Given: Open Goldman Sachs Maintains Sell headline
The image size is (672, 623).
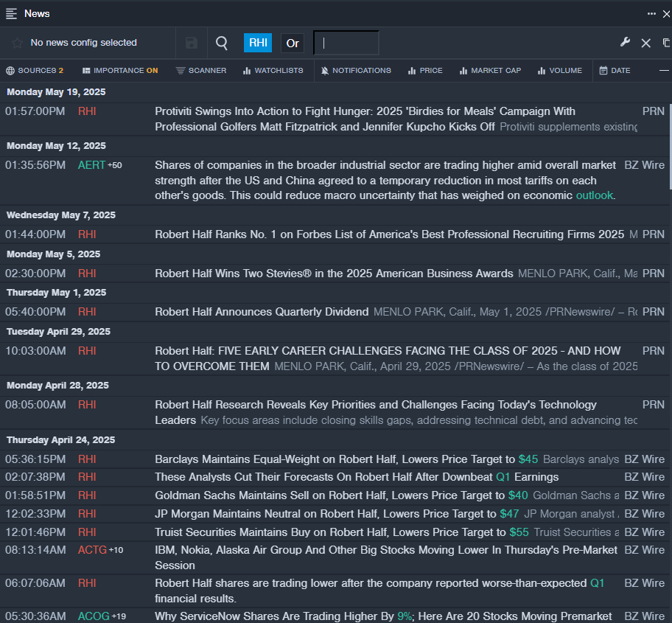Looking at the screenshot, I should (341, 495).
